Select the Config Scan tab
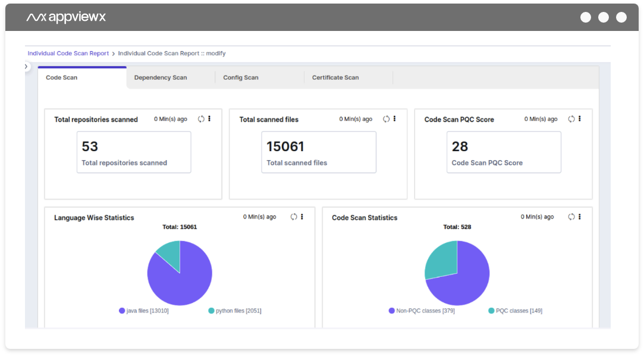 click(240, 77)
